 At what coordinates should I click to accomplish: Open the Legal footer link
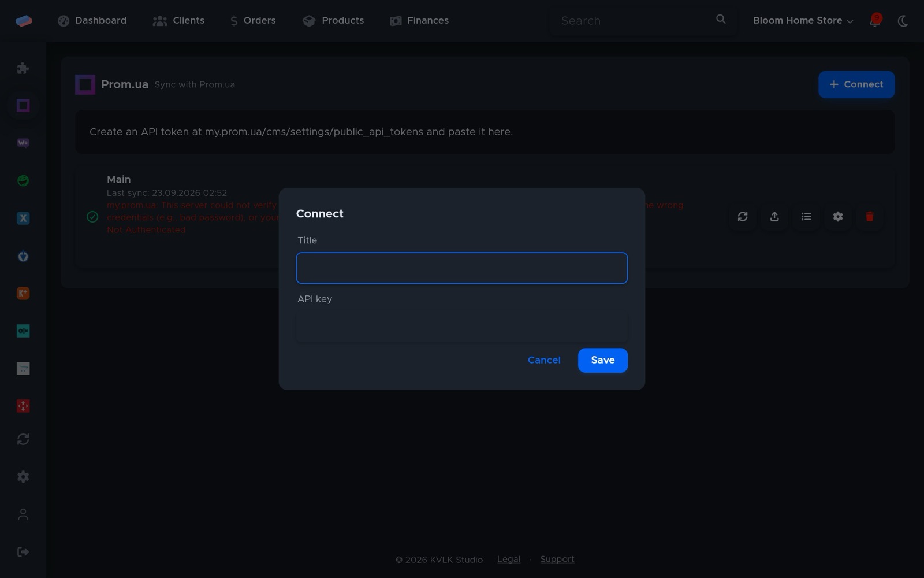[509, 559]
